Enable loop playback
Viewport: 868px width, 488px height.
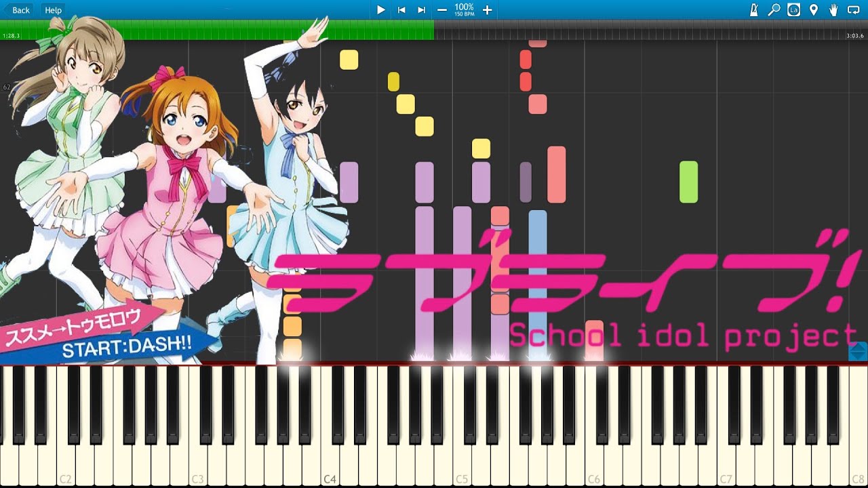[854, 10]
